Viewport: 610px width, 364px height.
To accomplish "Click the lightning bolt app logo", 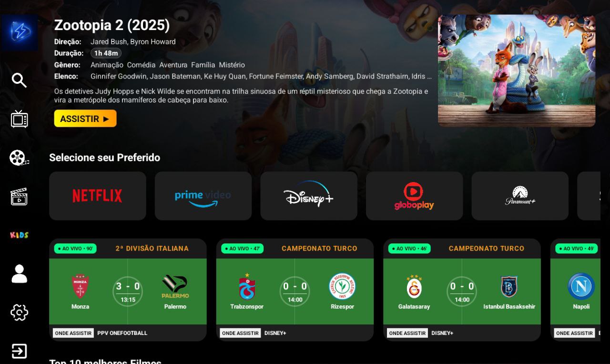I will (x=20, y=32).
